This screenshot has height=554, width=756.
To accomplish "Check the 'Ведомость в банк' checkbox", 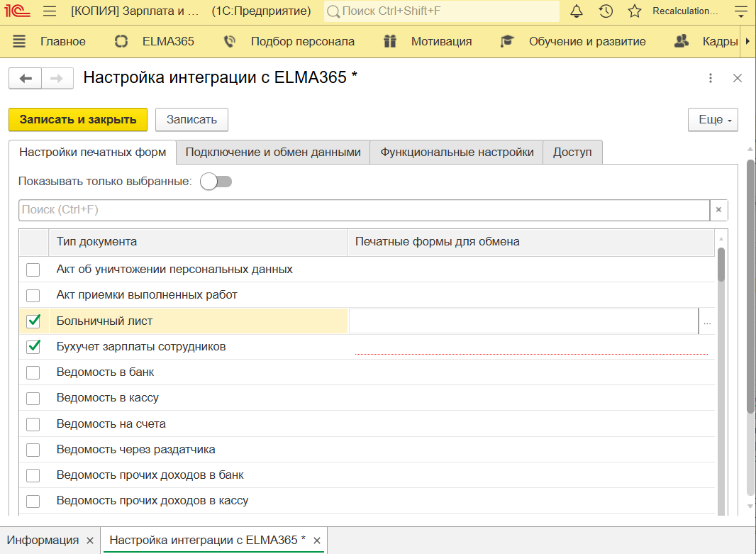I will (x=33, y=372).
